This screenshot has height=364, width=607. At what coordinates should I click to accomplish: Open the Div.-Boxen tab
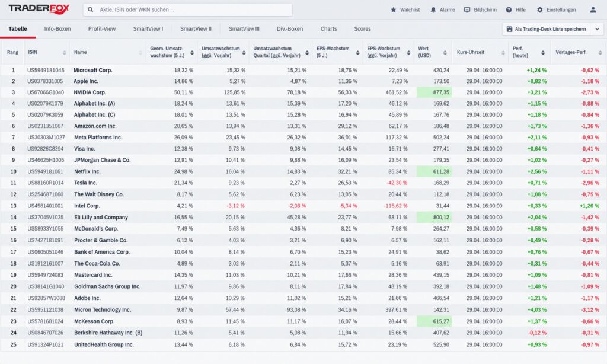(x=289, y=29)
